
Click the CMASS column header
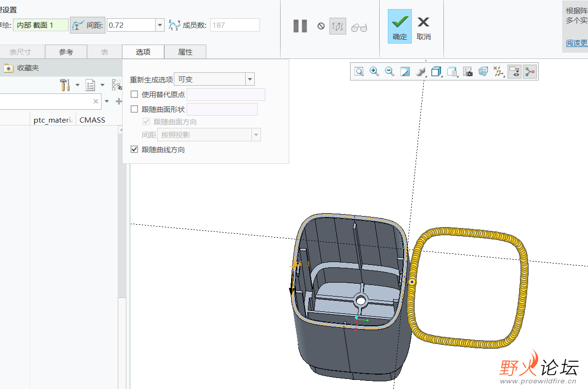[92, 120]
